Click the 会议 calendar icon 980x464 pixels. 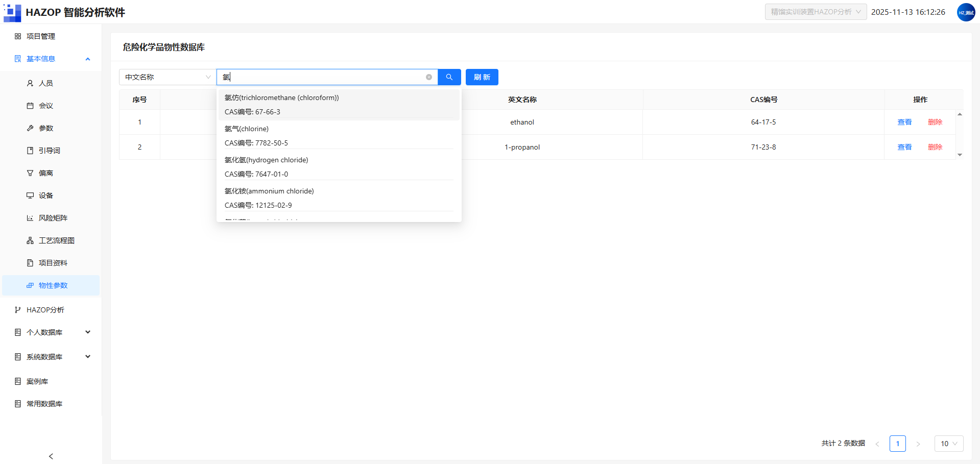(30, 106)
